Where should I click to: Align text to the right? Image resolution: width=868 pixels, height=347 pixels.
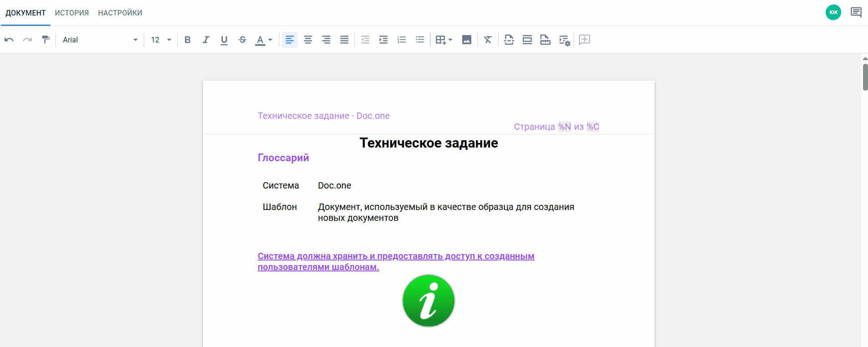(x=326, y=40)
